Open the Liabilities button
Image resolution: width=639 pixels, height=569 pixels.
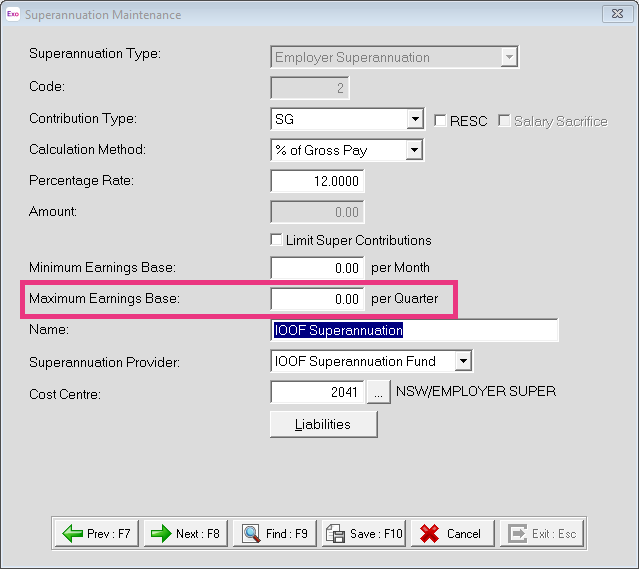(x=324, y=424)
